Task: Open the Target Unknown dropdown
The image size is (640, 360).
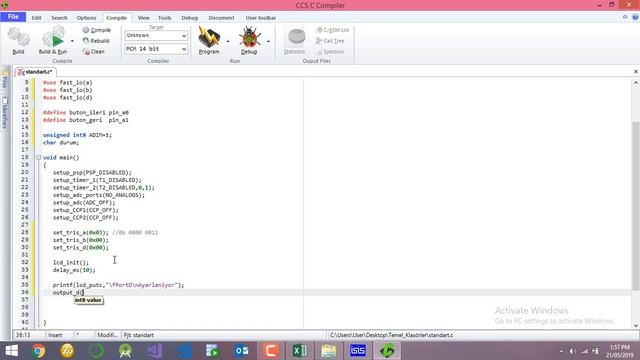Action: (156, 36)
